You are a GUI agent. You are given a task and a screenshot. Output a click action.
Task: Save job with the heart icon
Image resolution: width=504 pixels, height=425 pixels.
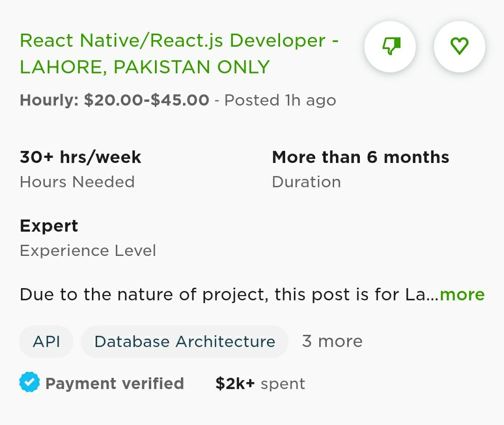point(459,47)
